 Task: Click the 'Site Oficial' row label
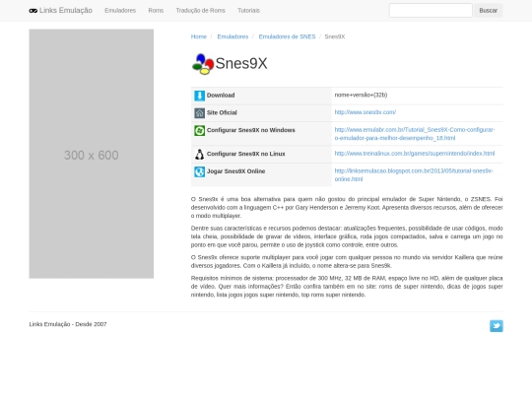click(222, 112)
